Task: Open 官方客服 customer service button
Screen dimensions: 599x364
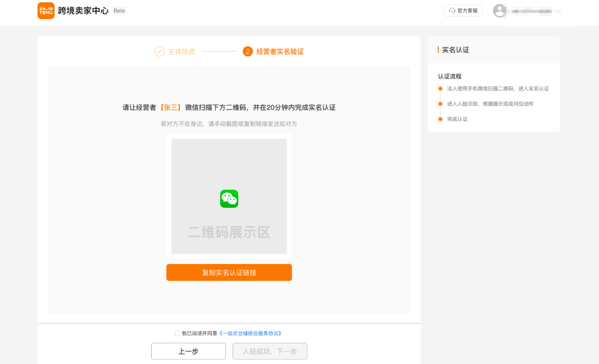Action: pyautogui.click(x=463, y=11)
